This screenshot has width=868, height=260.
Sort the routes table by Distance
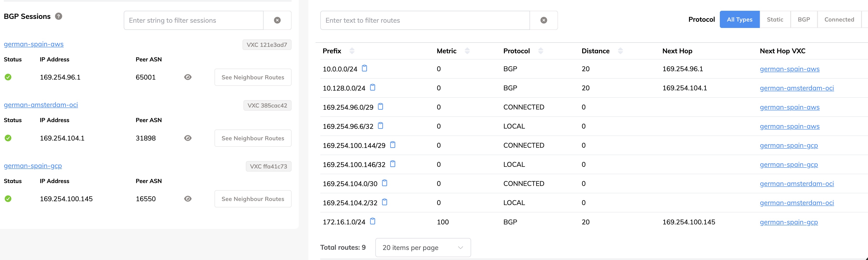tap(621, 51)
